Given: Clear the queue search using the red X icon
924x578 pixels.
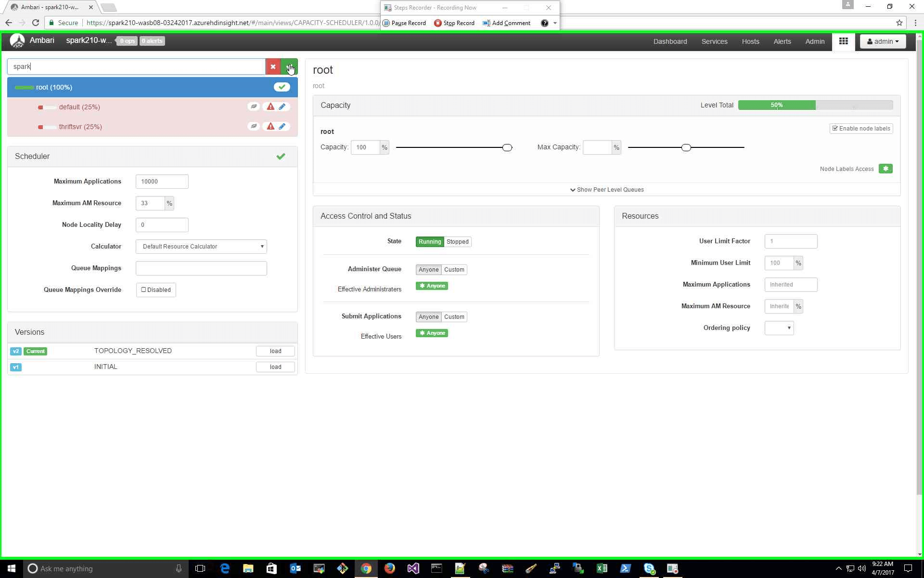Looking at the screenshot, I should click(x=273, y=66).
